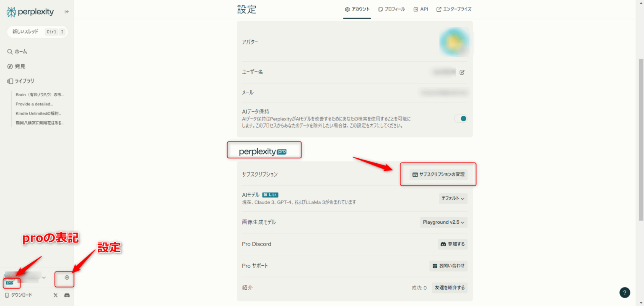Open help with the question mark icon
The image size is (644, 306).
point(625,293)
